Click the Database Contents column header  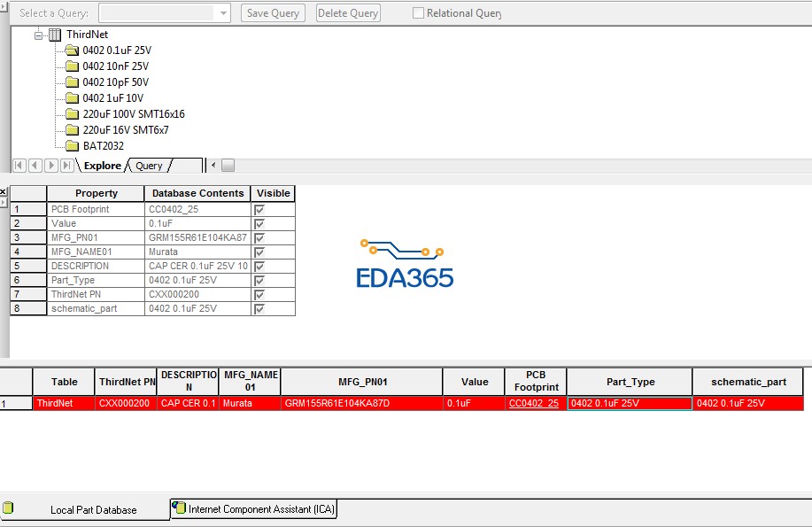pyautogui.click(x=197, y=193)
